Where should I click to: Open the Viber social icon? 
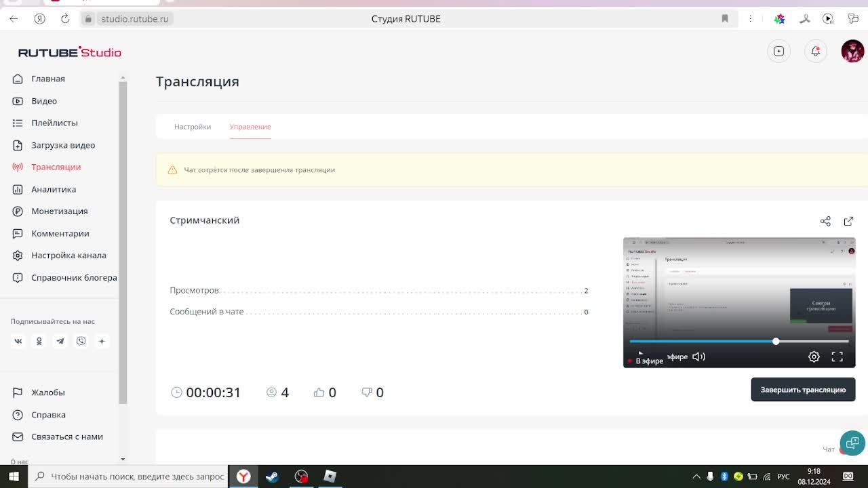[x=81, y=341]
